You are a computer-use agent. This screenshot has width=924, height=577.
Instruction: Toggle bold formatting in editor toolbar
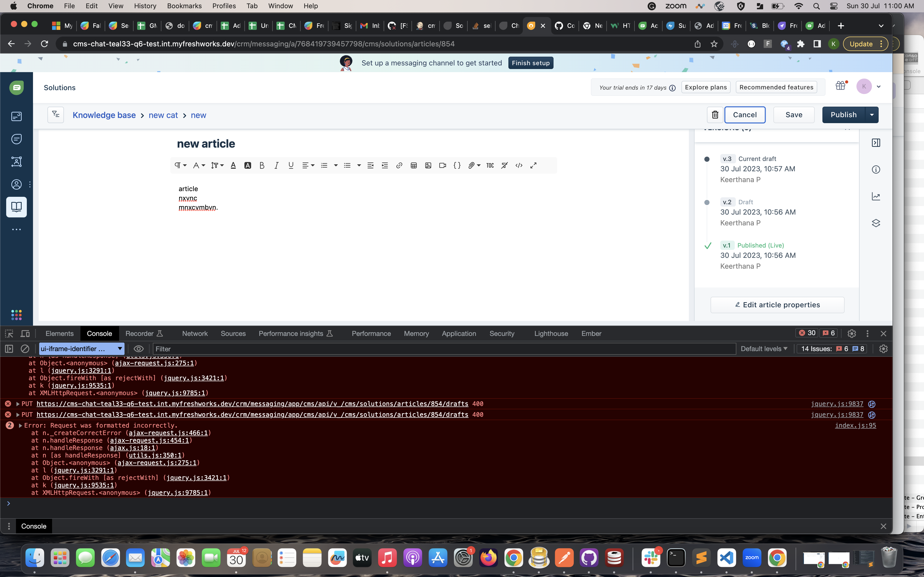pos(261,165)
